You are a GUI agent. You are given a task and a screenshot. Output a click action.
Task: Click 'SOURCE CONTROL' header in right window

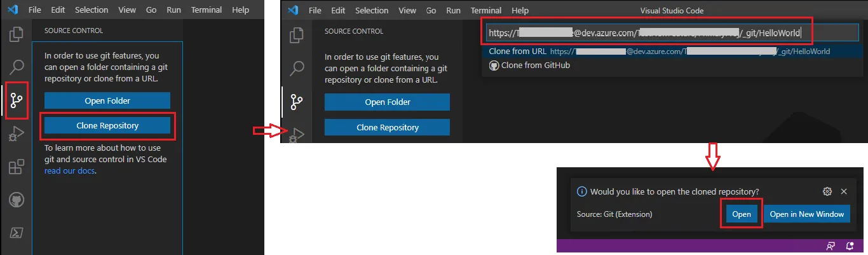click(x=354, y=31)
